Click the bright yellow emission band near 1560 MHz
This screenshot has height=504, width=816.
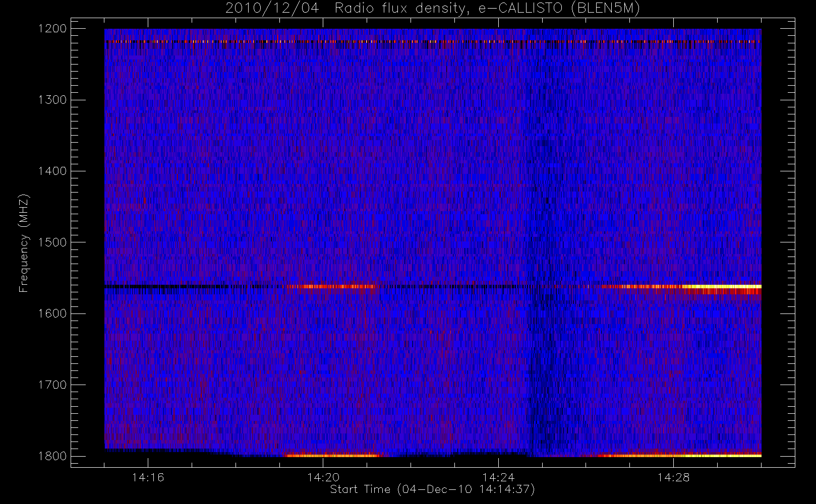tap(721, 286)
